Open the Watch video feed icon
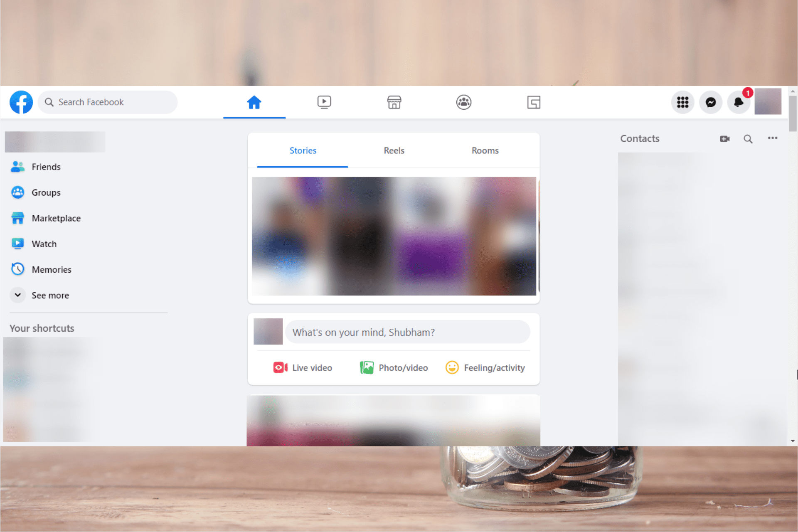The height and width of the screenshot is (532, 798). [324, 101]
